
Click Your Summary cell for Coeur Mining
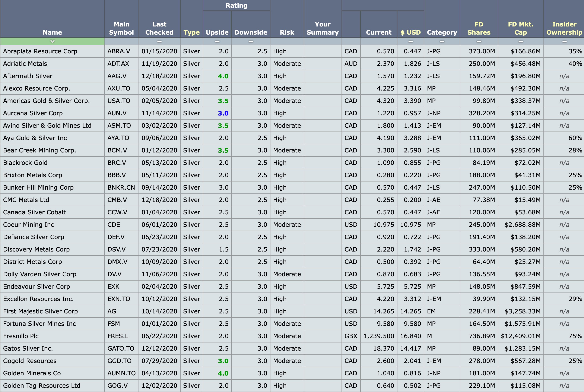[x=322, y=224]
